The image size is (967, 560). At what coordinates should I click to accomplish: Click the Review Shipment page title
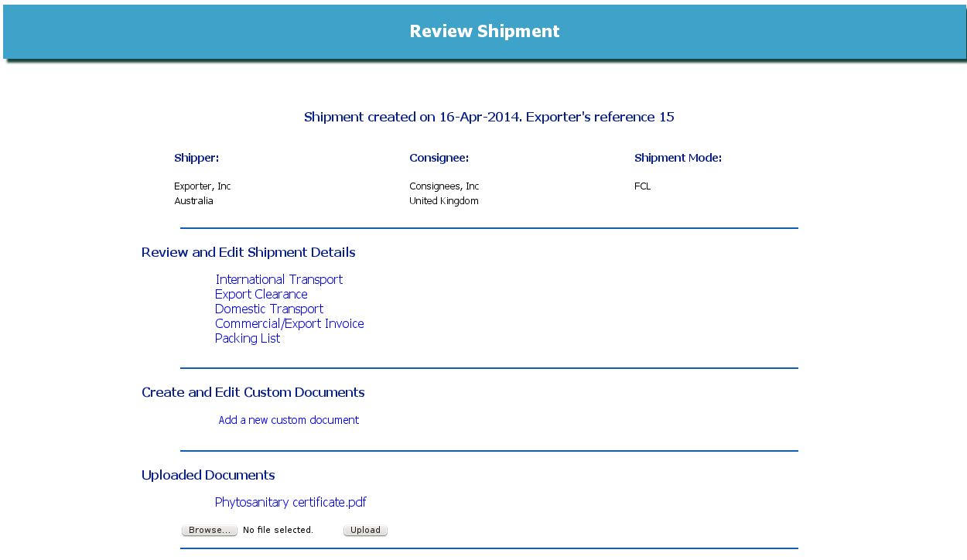[x=485, y=32]
